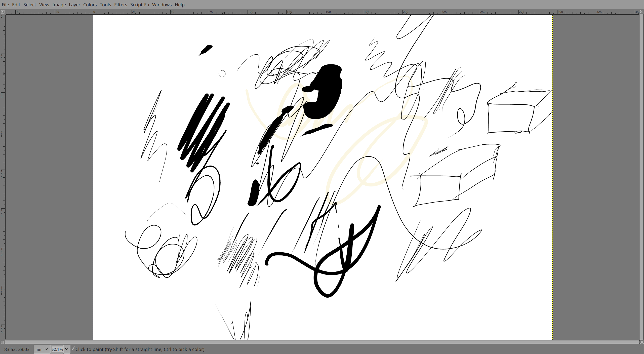The width and height of the screenshot is (644, 354).
Task: Click the 52.1% zoom field
Action: [x=57, y=349]
